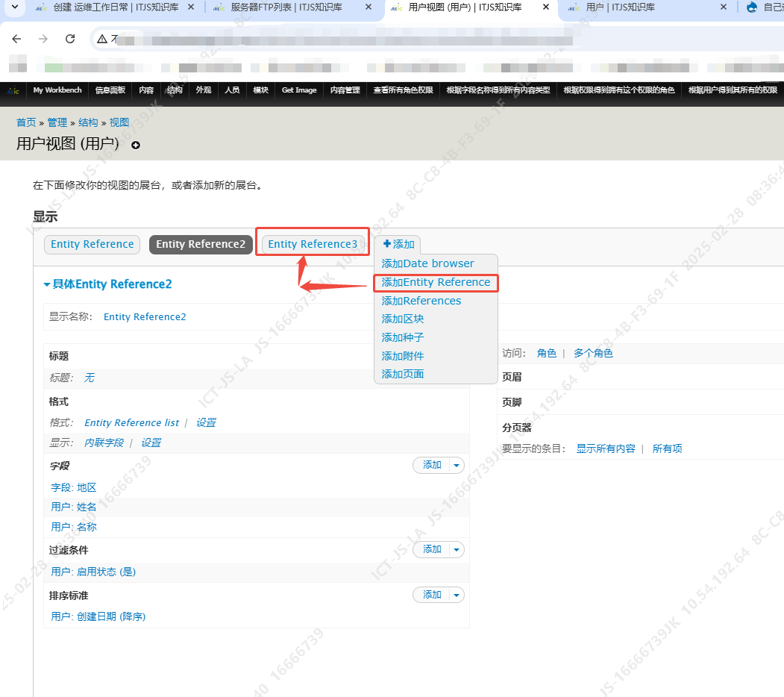784x697 pixels.
Task: Choose 添加Entity Reference option
Action: [436, 282]
